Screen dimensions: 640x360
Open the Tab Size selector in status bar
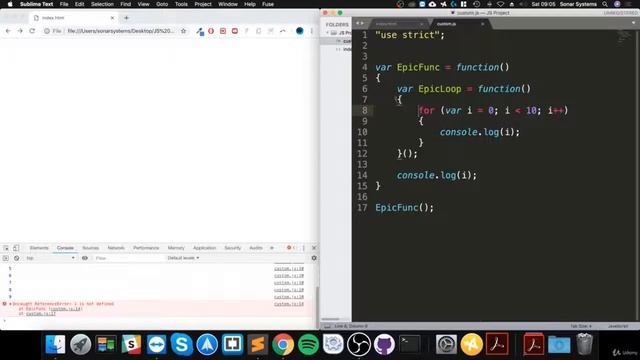[581, 326]
